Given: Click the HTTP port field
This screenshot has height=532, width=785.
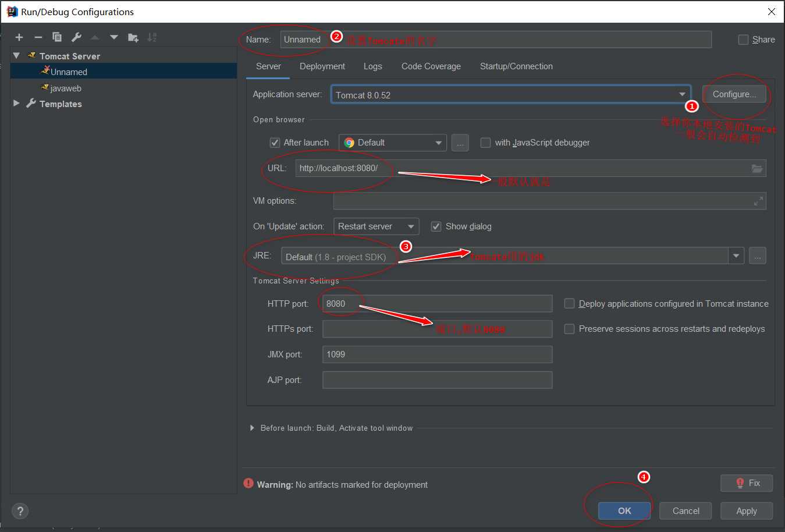Looking at the screenshot, I should tap(438, 303).
